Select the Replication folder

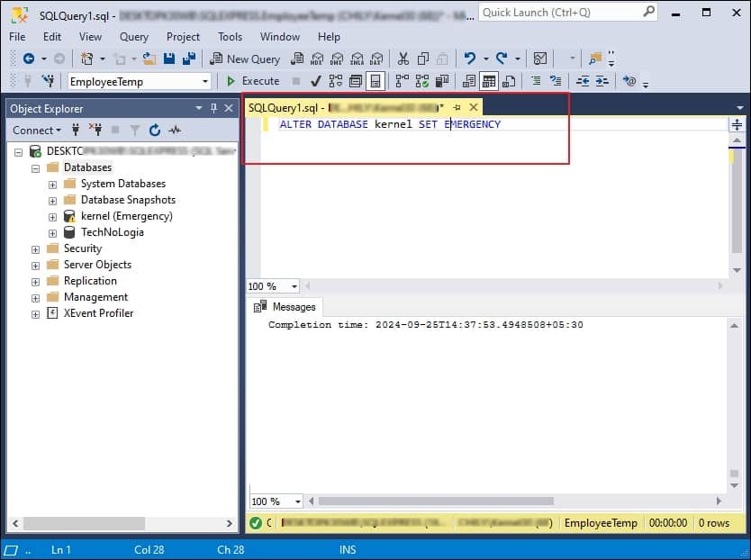pyautogui.click(x=91, y=281)
